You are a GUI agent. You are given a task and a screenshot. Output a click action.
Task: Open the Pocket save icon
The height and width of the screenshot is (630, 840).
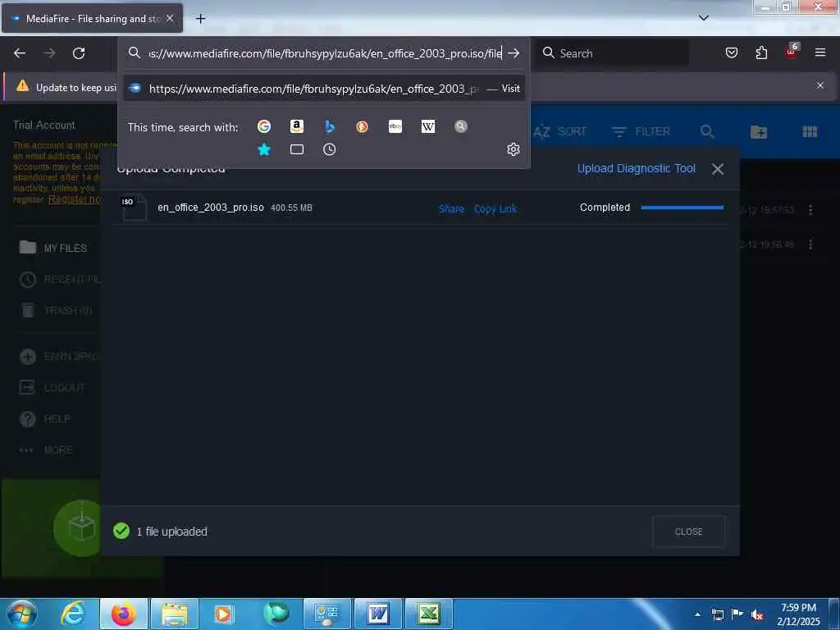click(731, 53)
